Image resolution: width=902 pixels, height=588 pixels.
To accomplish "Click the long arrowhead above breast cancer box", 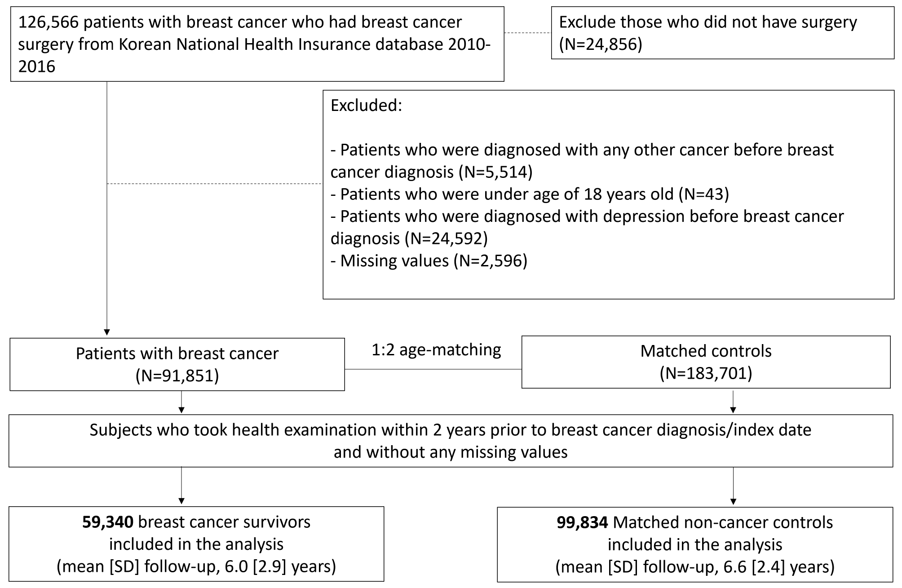I will point(107,332).
